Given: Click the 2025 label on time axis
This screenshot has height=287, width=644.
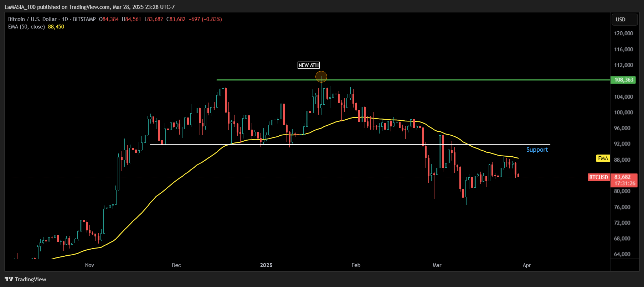Looking at the screenshot, I should (266, 265).
